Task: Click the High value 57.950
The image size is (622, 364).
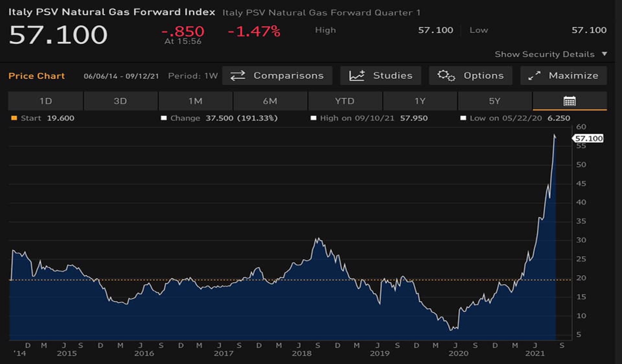Action: tap(414, 118)
